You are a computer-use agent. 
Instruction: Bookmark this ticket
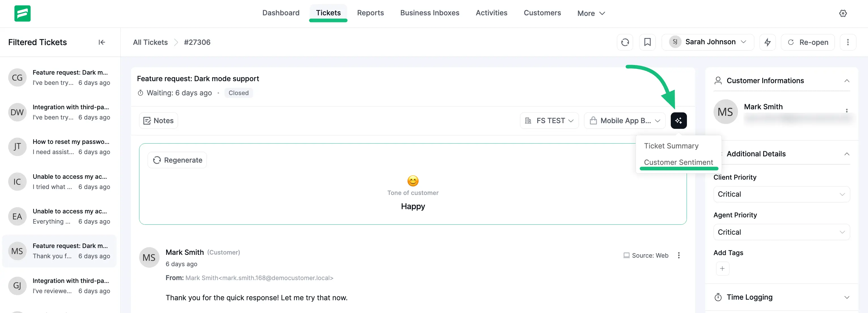pos(647,42)
